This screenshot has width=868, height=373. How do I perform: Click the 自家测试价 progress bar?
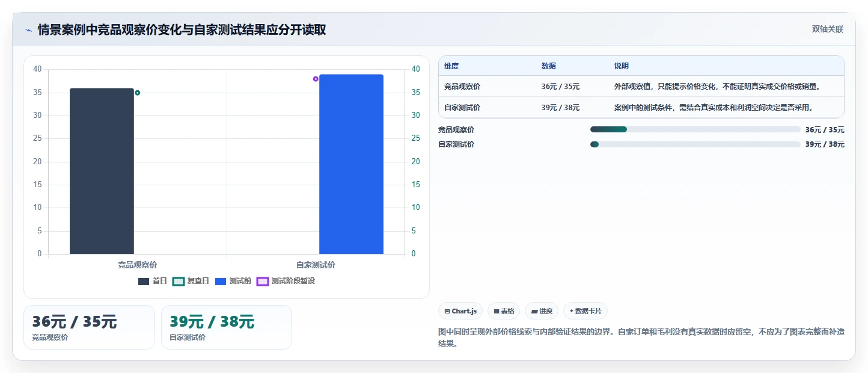click(695, 144)
